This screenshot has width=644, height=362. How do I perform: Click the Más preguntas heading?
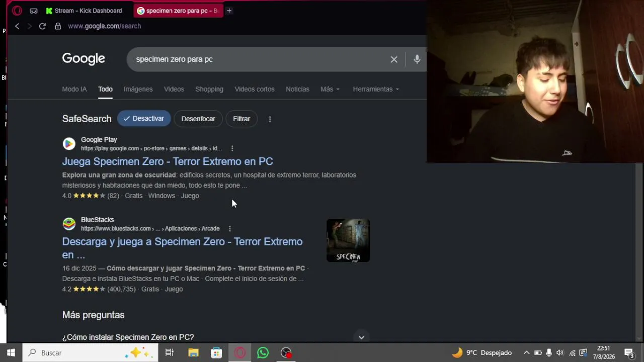point(93,315)
